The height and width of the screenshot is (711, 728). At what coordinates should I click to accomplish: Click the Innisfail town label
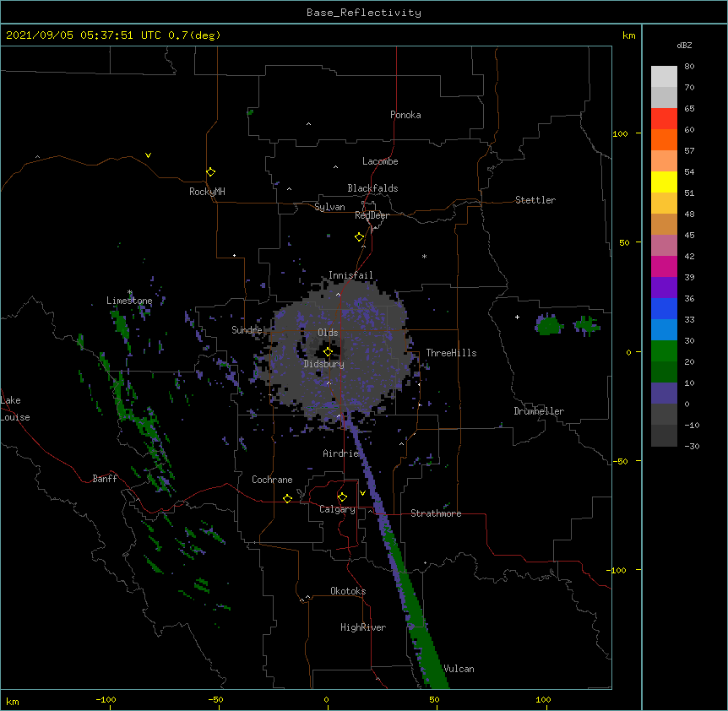pos(350,275)
